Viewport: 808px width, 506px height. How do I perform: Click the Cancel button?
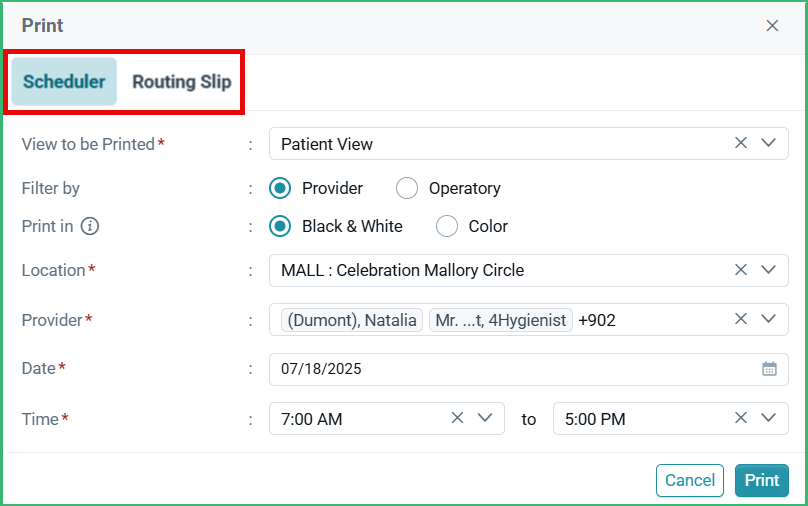[x=689, y=480]
